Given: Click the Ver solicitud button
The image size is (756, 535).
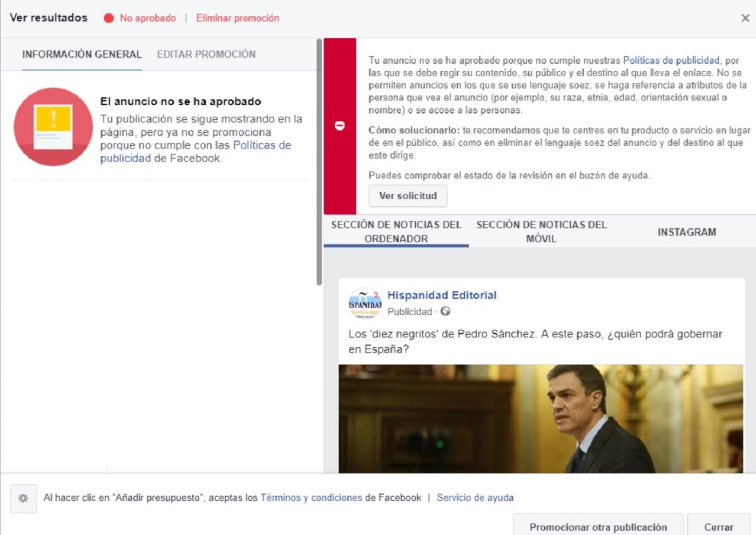Looking at the screenshot, I should [408, 196].
